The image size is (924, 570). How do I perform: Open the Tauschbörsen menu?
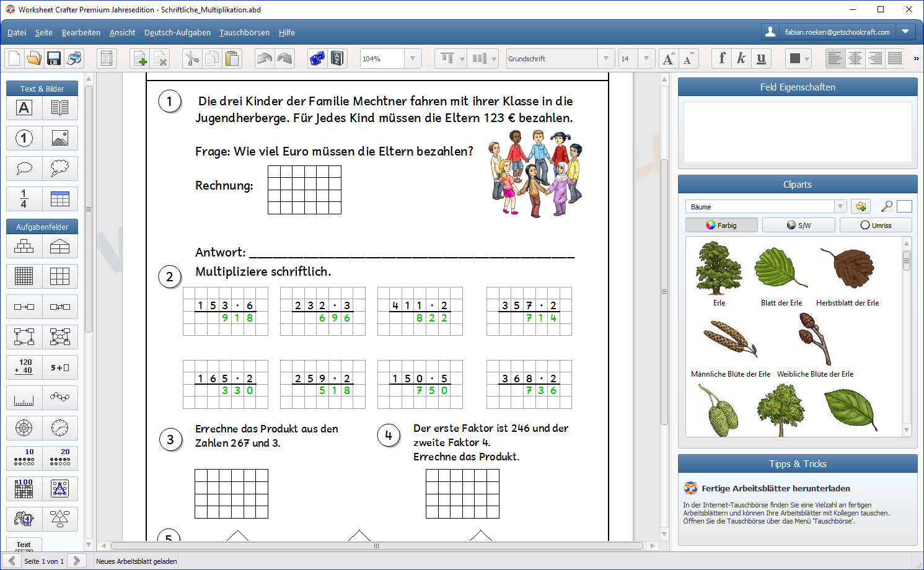(x=244, y=33)
